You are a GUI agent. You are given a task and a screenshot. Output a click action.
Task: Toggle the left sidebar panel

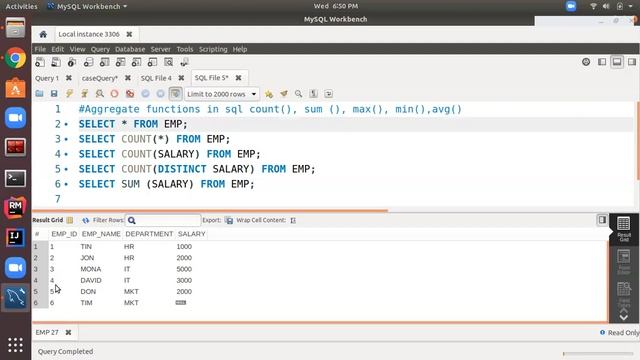[x=602, y=62]
